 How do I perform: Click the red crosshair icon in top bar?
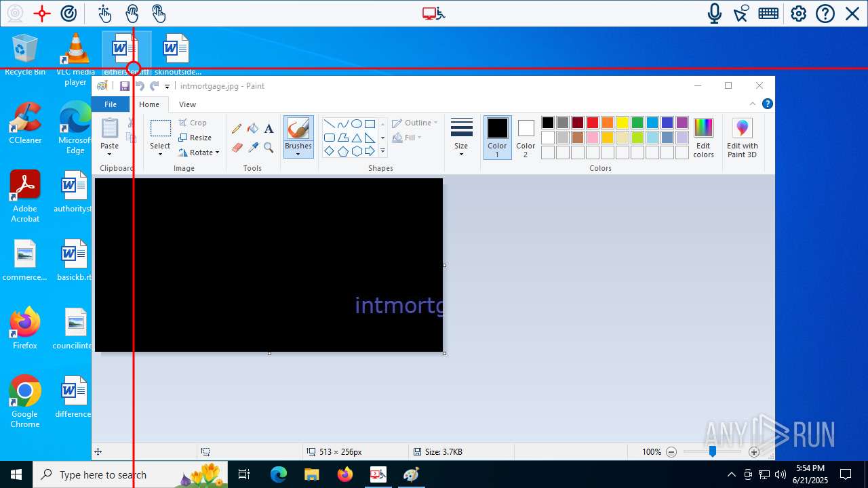point(42,14)
